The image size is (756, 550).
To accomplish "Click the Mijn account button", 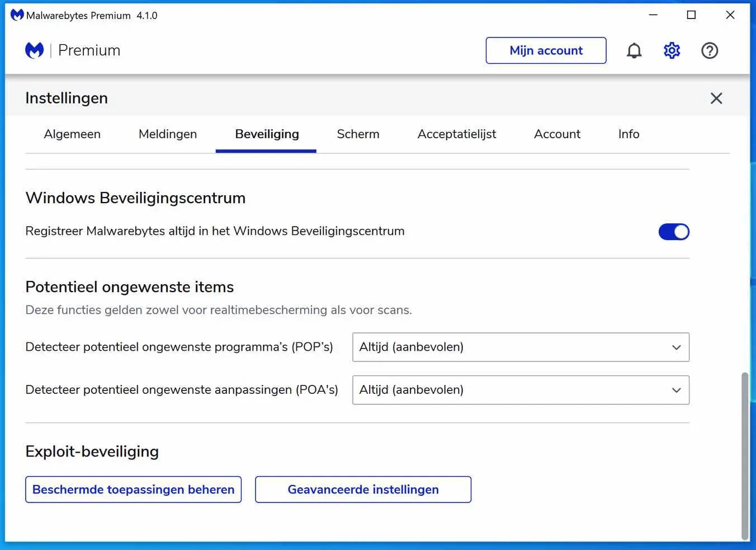I will [546, 50].
